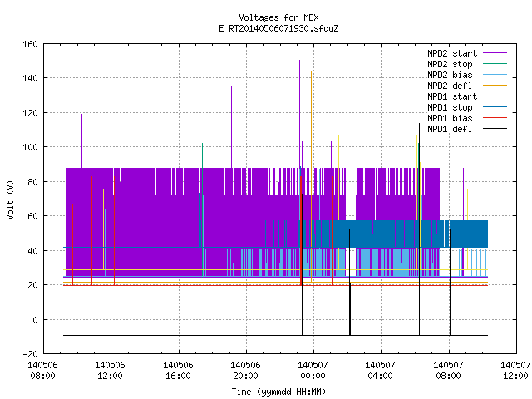532x399 pixels.
Task: Click the 'NPD1 defl' legend label
Action: point(450,129)
